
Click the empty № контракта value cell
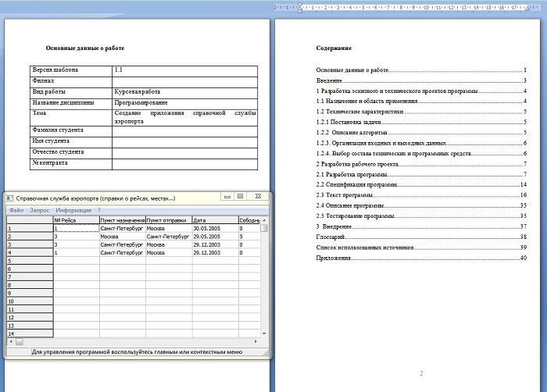pos(185,164)
